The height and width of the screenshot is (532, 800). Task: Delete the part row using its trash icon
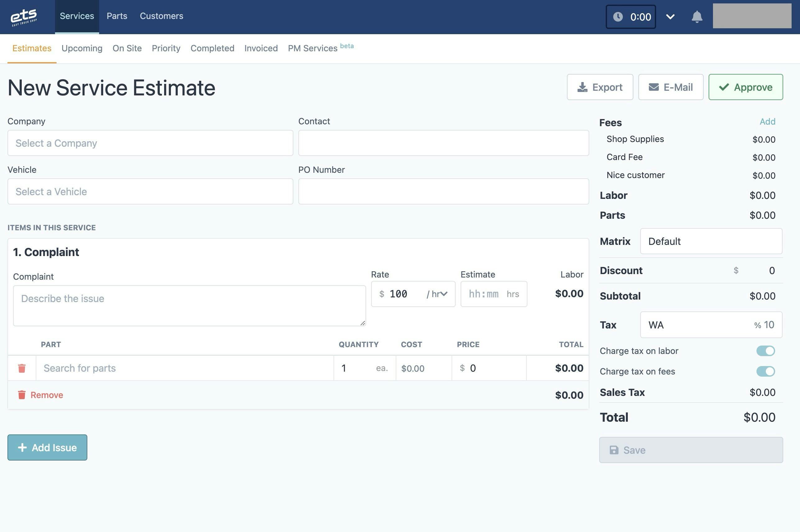coord(22,368)
